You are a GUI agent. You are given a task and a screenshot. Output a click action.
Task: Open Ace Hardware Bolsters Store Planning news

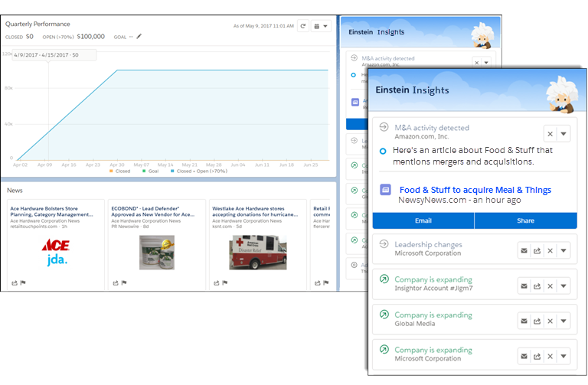tap(51, 211)
